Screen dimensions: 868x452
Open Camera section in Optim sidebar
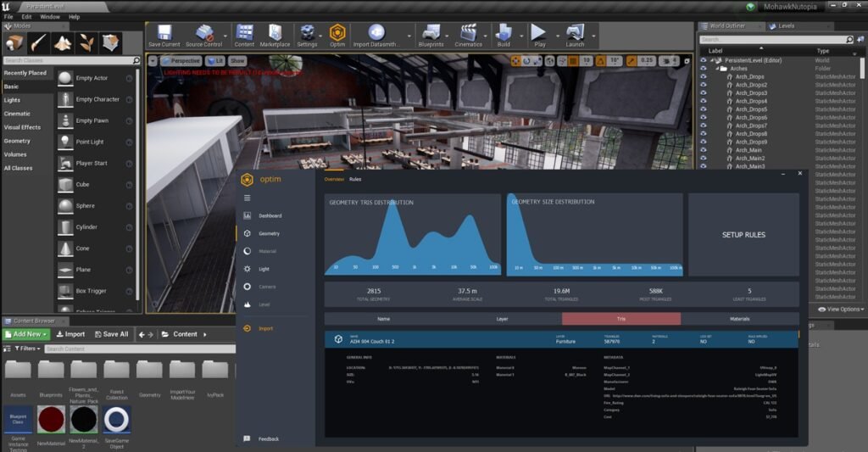[260, 287]
